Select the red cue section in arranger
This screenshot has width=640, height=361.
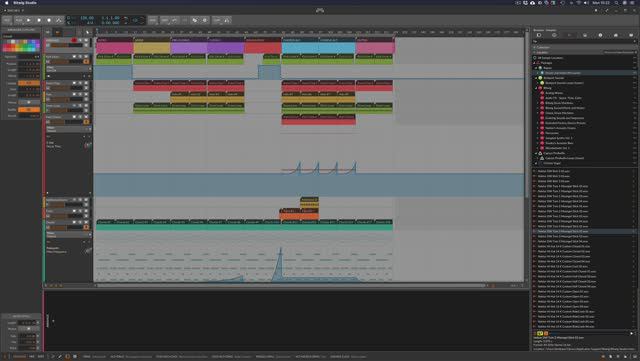coord(263,47)
